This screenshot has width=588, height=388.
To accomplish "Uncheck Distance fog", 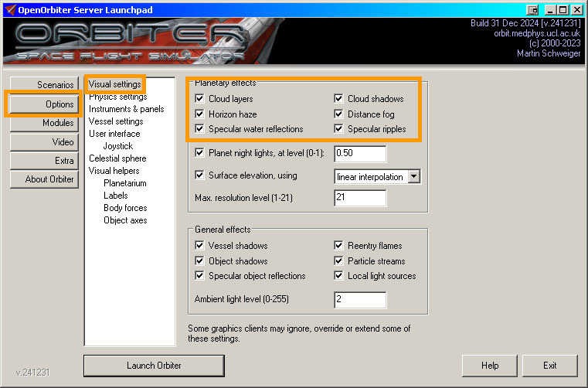I will point(338,114).
